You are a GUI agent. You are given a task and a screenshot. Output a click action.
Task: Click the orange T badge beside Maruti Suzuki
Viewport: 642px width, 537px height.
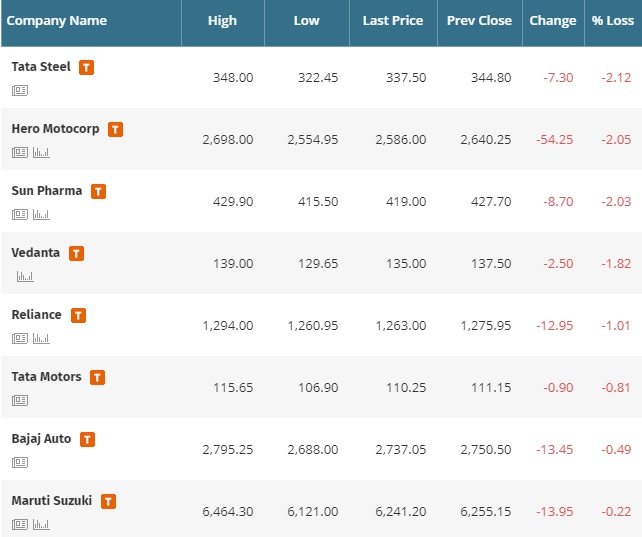pyautogui.click(x=108, y=501)
